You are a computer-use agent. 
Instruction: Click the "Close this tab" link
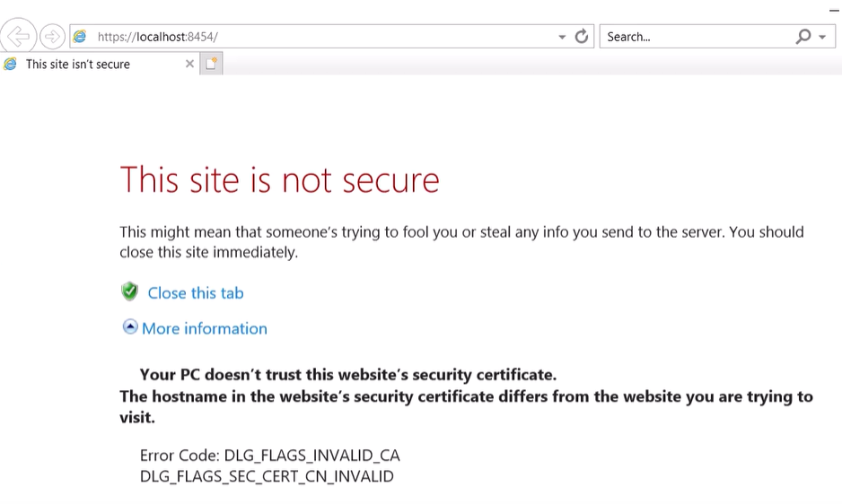[x=196, y=293]
